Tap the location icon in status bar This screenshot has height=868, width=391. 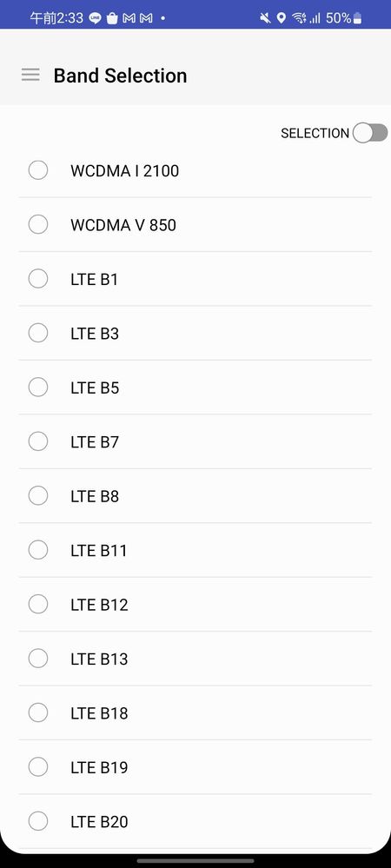point(282,19)
